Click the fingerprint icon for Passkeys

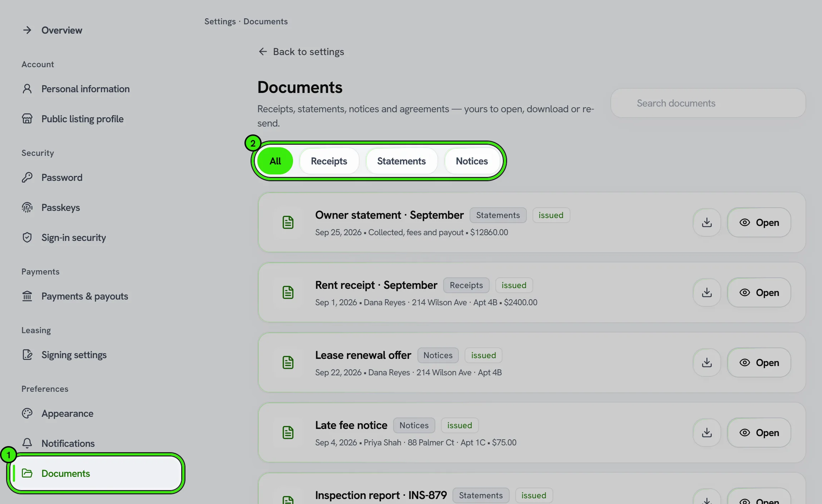[27, 207]
